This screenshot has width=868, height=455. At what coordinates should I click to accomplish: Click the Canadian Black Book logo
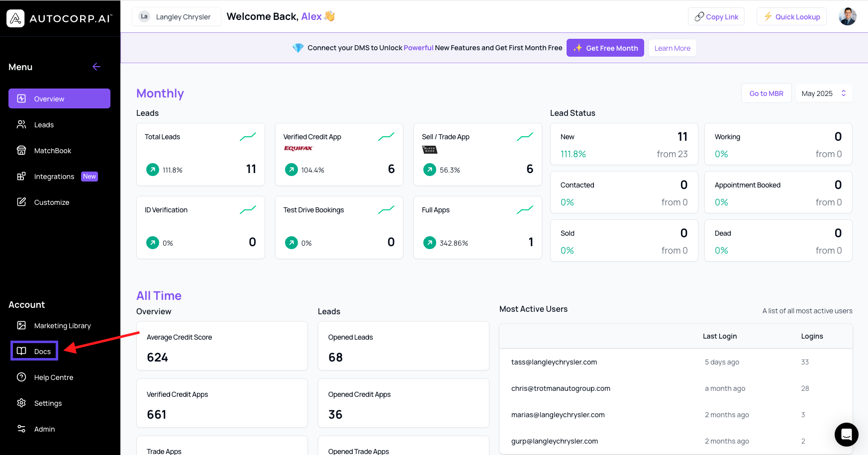pos(429,149)
